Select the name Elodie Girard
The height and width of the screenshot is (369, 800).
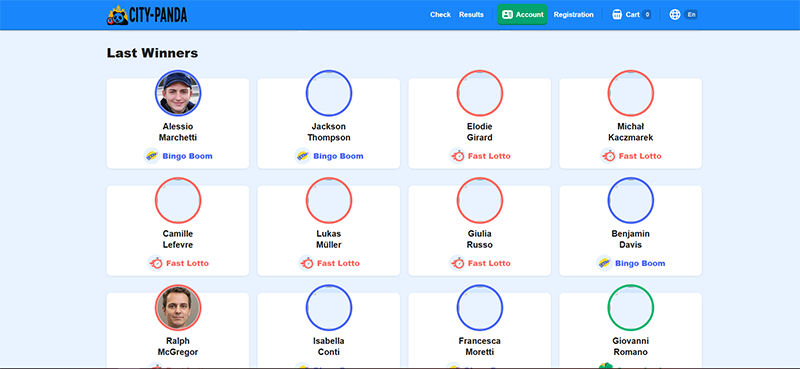(x=480, y=132)
